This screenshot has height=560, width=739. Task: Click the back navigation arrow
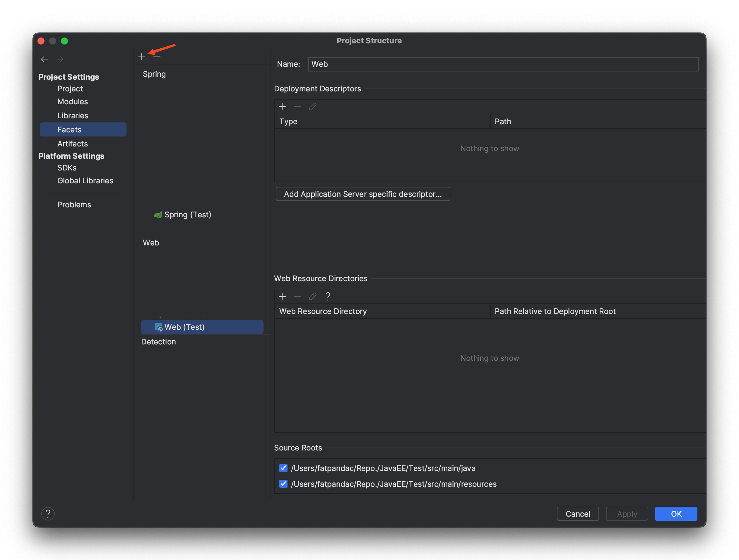click(45, 59)
